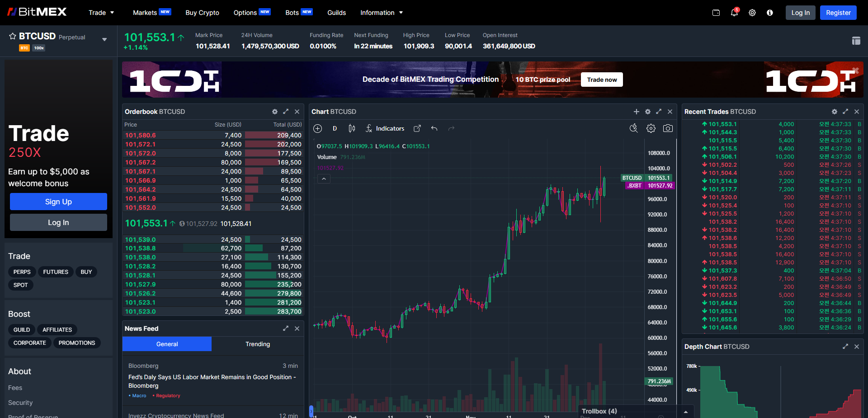Open Buy Crypto page

point(202,13)
